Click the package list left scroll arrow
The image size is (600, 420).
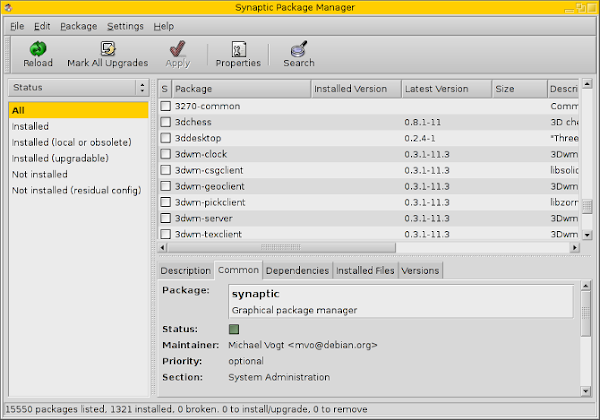pos(162,247)
